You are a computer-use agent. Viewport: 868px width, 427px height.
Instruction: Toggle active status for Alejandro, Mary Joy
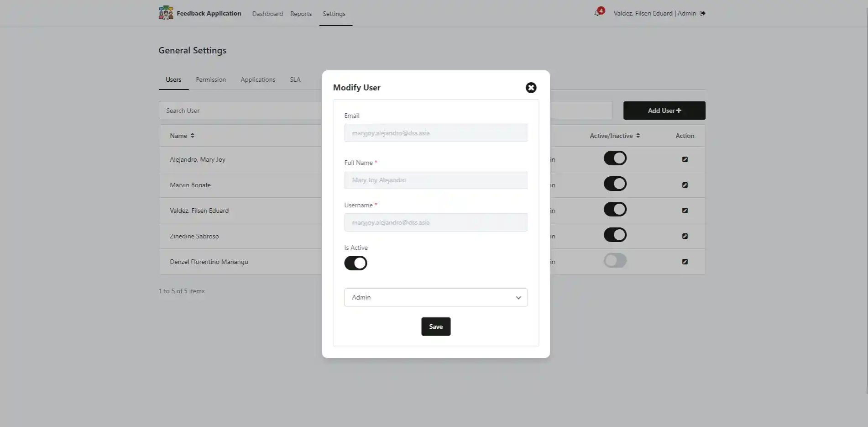615,158
